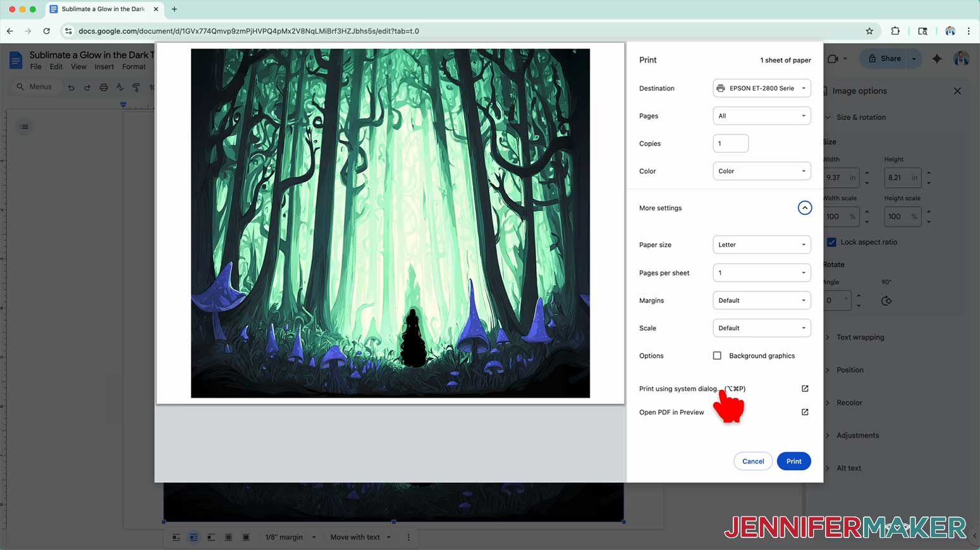980x550 pixels.
Task: Open the Scale dropdown
Action: click(762, 328)
